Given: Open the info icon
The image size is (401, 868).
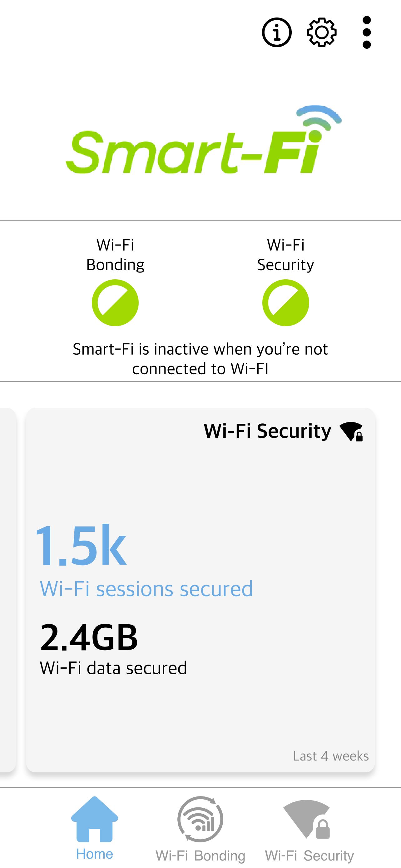Looking at the screenshot, I should [277, 32].
